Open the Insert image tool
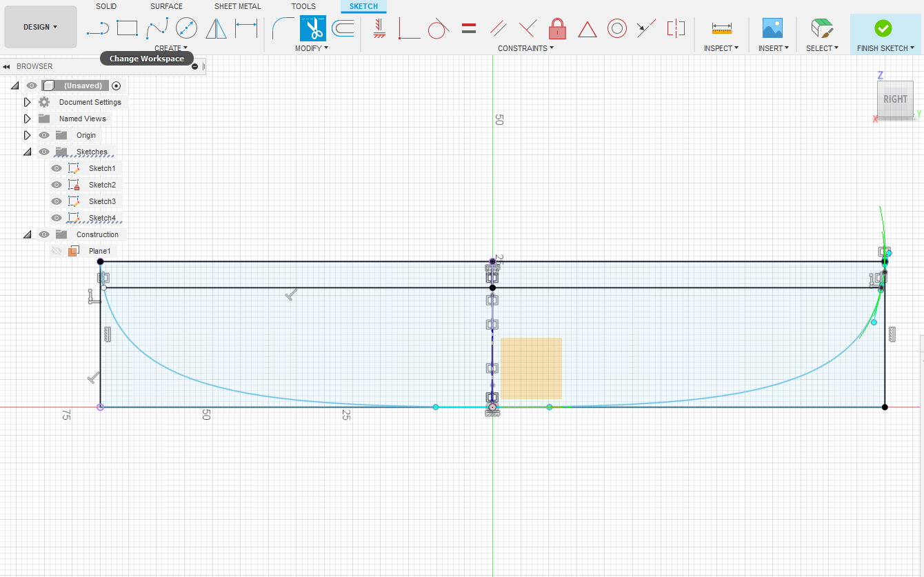 (772, 28)
